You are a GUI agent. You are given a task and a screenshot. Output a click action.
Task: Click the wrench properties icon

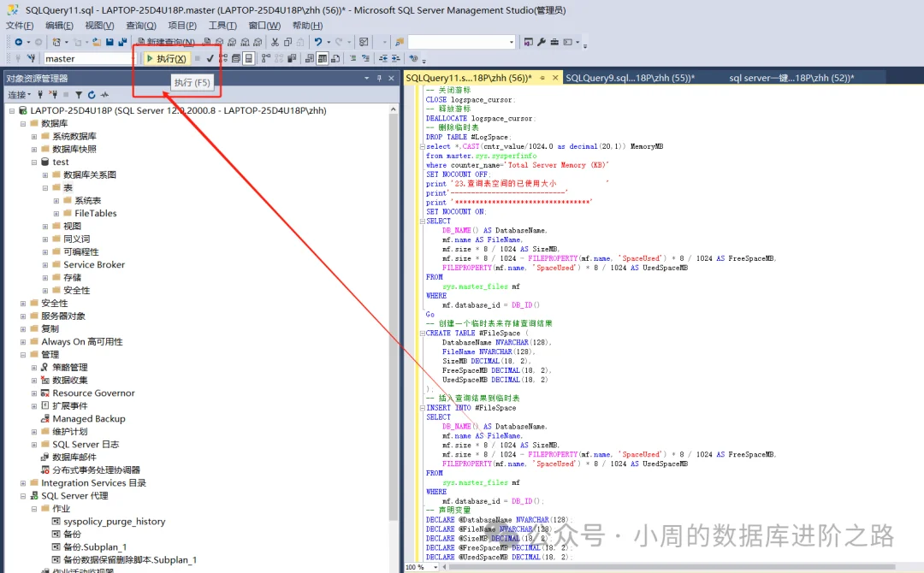(541, 42)
